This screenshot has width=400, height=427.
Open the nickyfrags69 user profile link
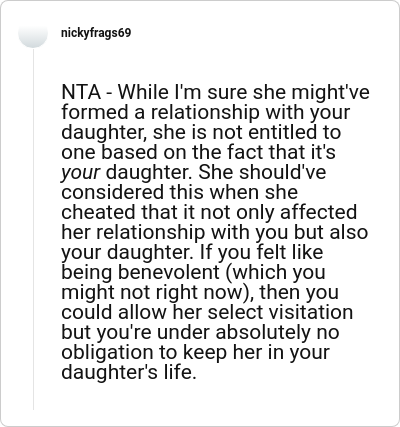96,33
